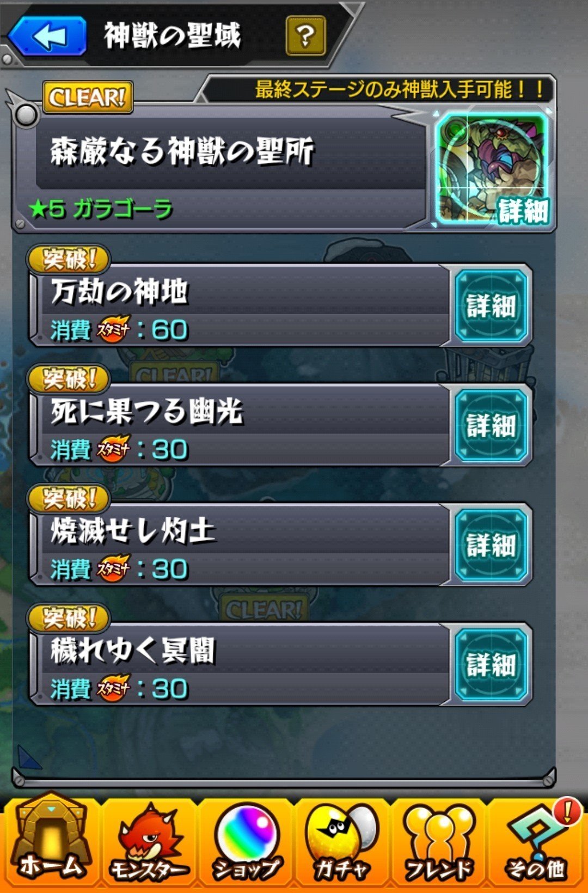Image resolution: width=588 pixels, height=893 pixels.
Task: Tap the gold CLEAR! badge
Action: click(x=88, y=98)
